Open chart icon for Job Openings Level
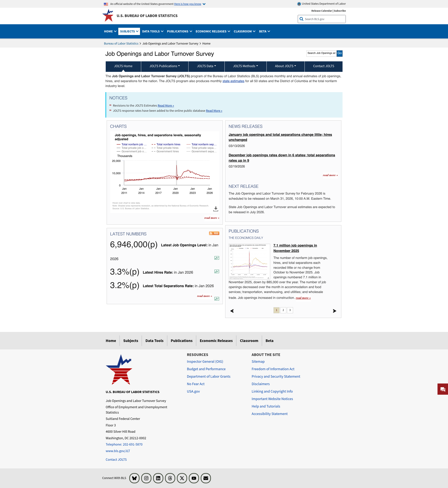 [x=217, y=258]
